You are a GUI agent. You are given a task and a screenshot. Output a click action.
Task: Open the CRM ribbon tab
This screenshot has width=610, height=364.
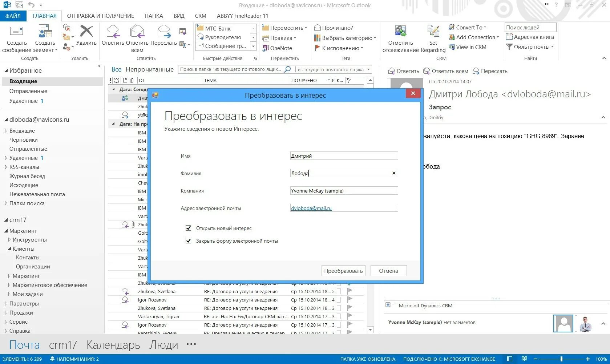click(x=201, y=16)
